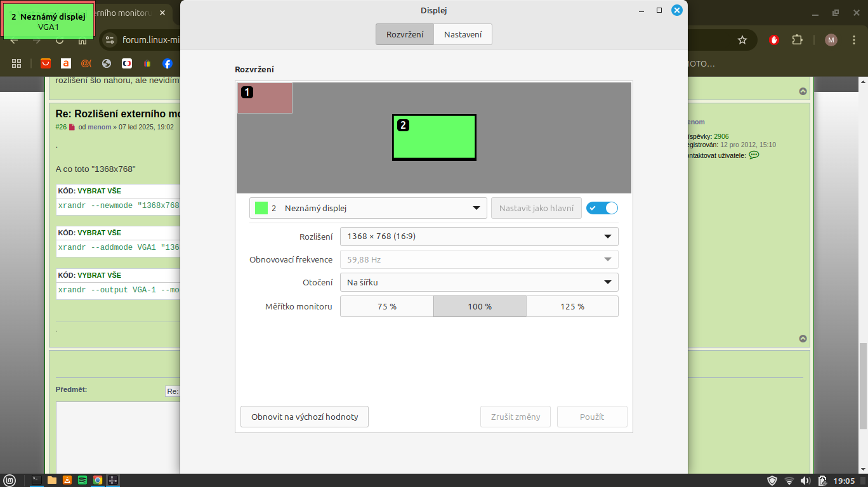Viewport: 868px width, 487px height.
Task: Select monitor 1 in the layout preview
Action: 265,98
